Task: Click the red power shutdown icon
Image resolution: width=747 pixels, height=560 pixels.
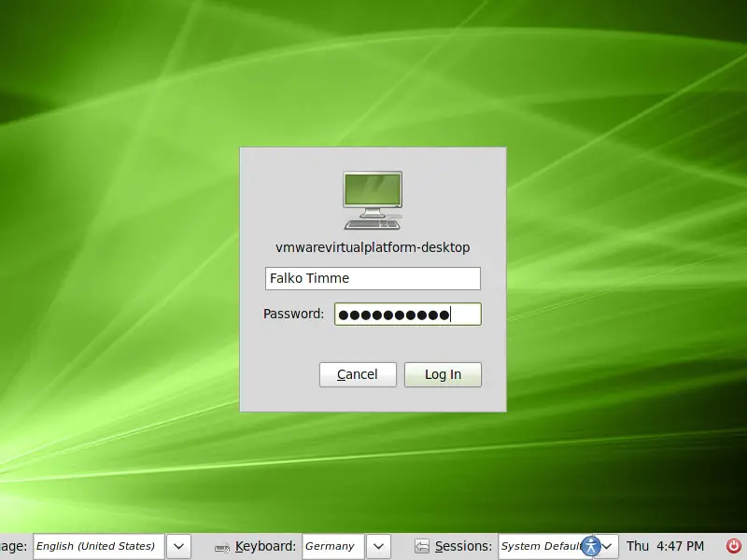Action: (733, 546)
